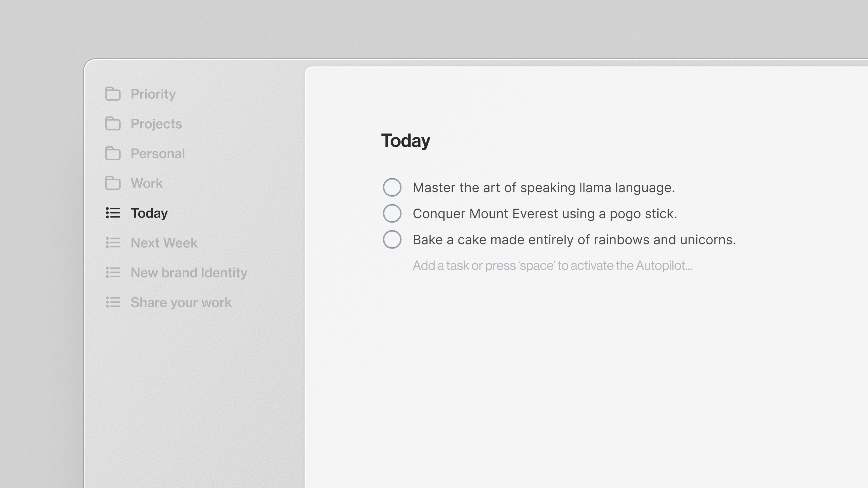Screen dimensions: 868x488
Task: Click the list icon next to Today
Action: (x=113, y=213)
